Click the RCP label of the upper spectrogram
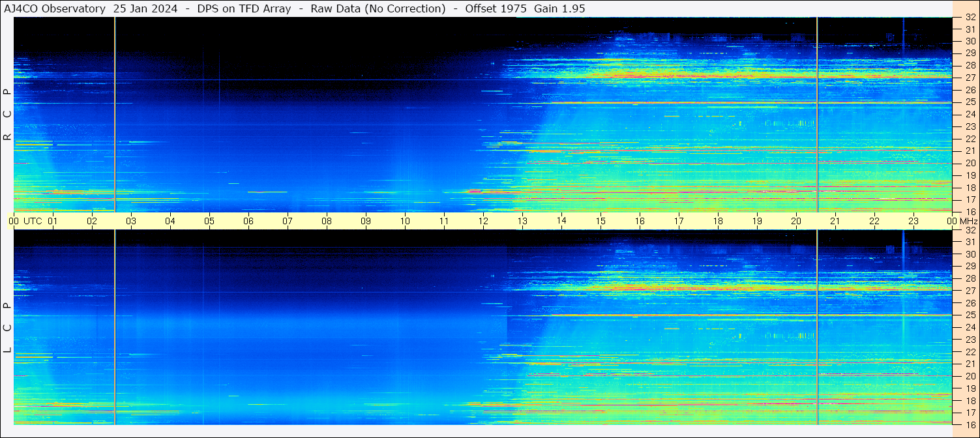The image size is (980, 438). tap(7, 114)
